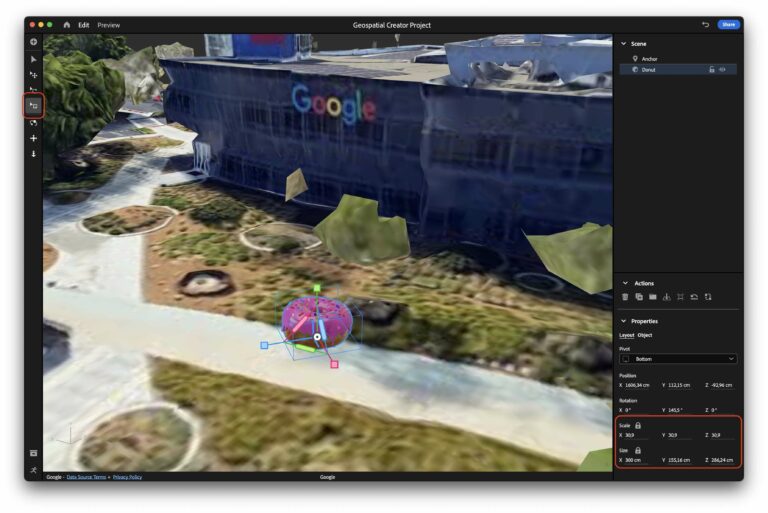Open the Data Source Terms link
The height and width of the screenshot is (513, 768).
pos(86,477)
